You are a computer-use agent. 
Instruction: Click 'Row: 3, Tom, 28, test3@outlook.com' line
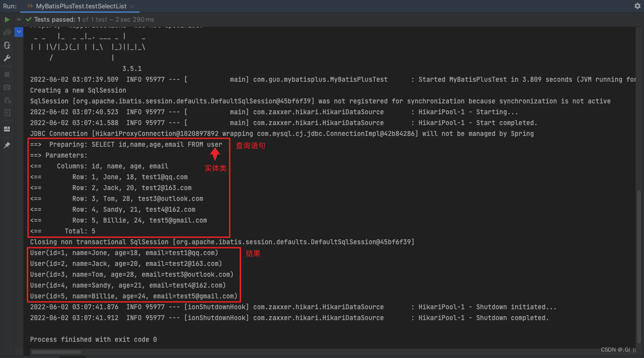pyautogui.click(x=116, y=198)
